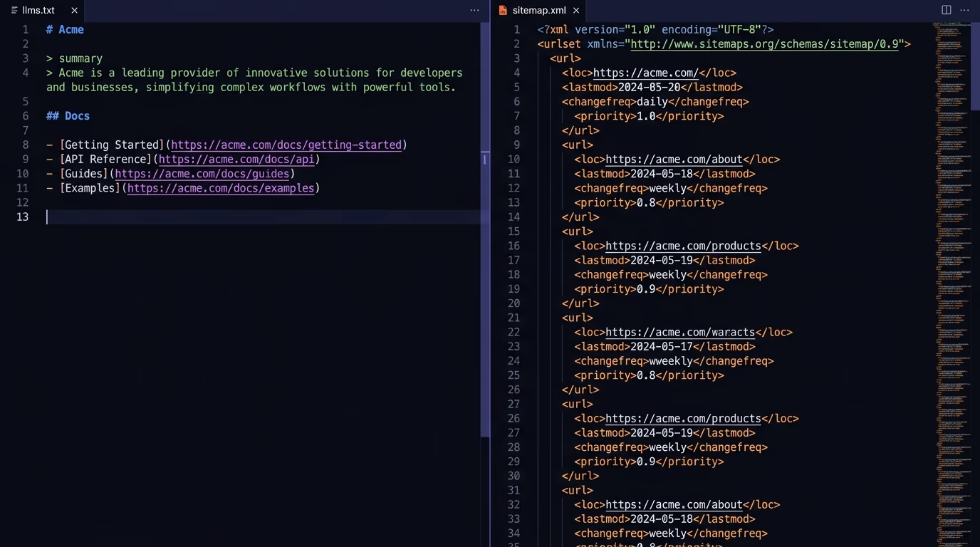Click 'Acme is a leading provider' summary text
This screenshot has width=980, height=547.
pos(139,73)
